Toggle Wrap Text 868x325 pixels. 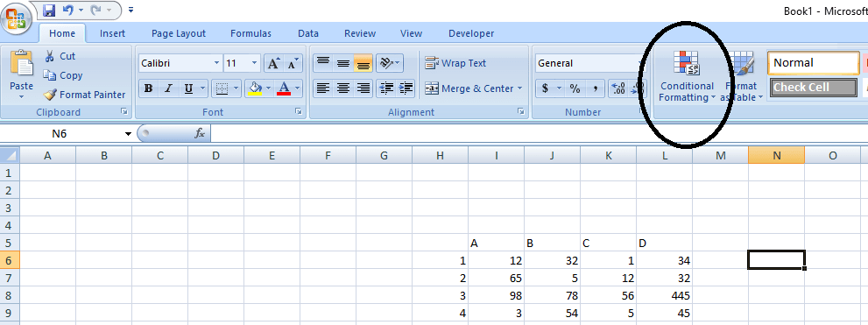tap(455, 63)
